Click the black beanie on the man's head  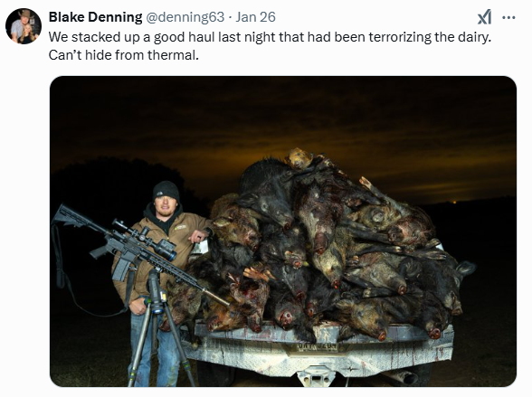click(166, 191)
